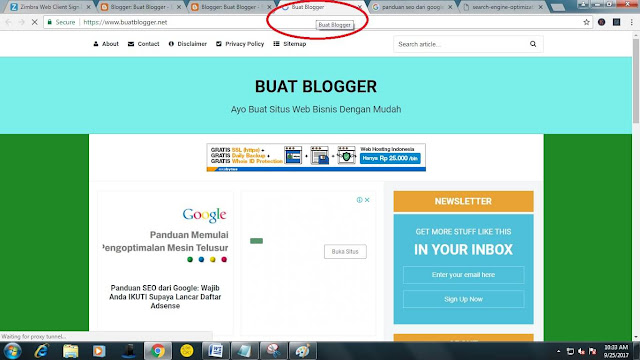Screen dimensions: 640x360
Task: Close the ad using the X icon
Action: click(x=367, y=200)
